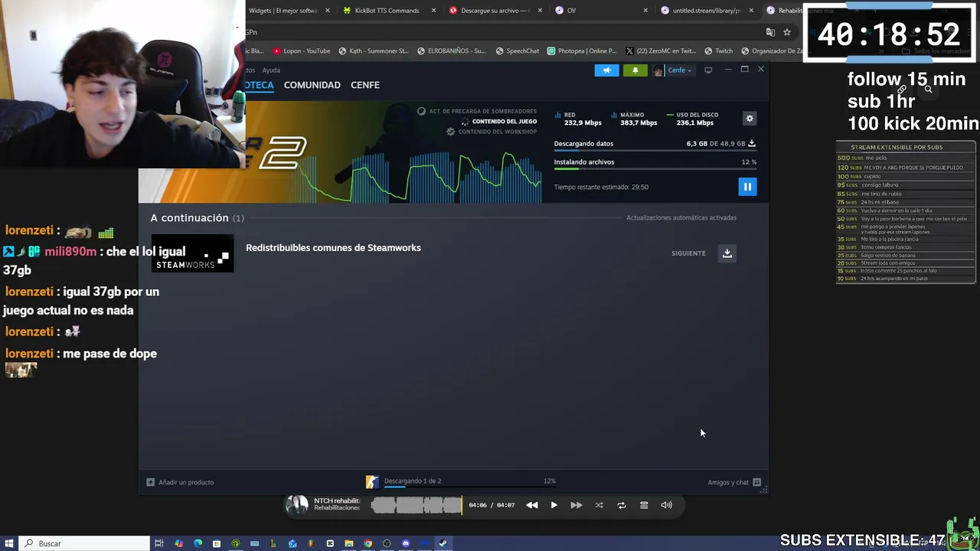Open Steam from the taskbar

click(443, 543)
